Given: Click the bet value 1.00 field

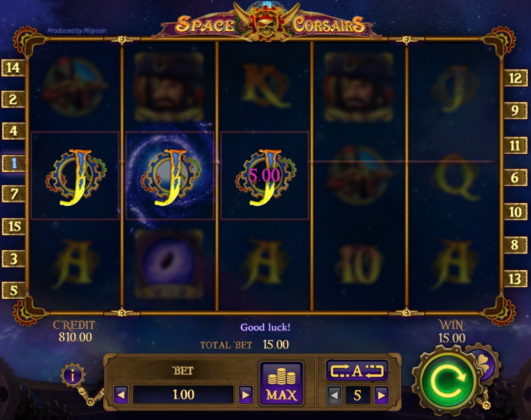Looking at the screenshot, I should tap(183, 395).
